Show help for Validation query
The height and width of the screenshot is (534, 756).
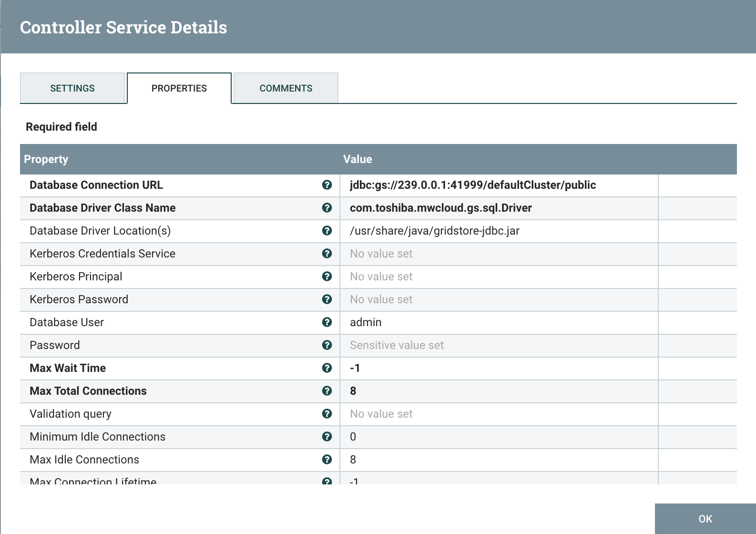coord(327,414)
